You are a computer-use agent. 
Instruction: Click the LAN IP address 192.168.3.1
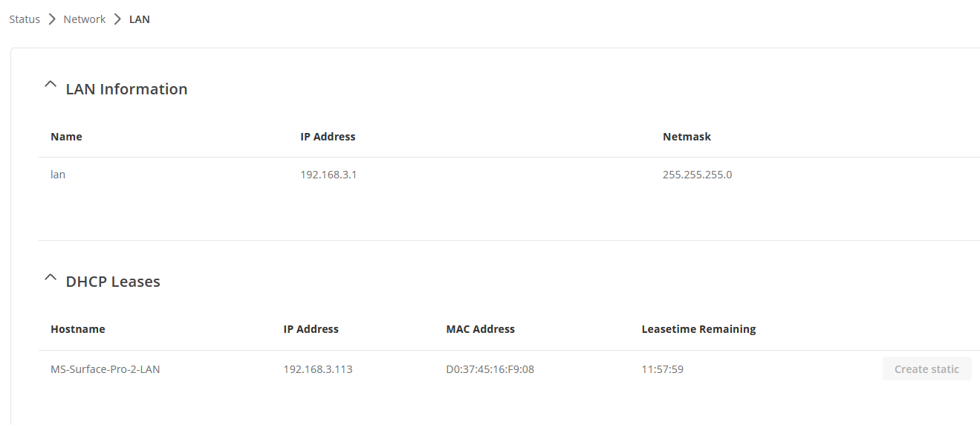pos(328,175)
